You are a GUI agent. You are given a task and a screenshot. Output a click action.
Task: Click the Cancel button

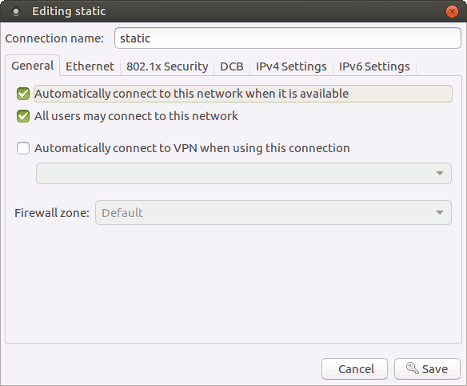tap(354, 369)
